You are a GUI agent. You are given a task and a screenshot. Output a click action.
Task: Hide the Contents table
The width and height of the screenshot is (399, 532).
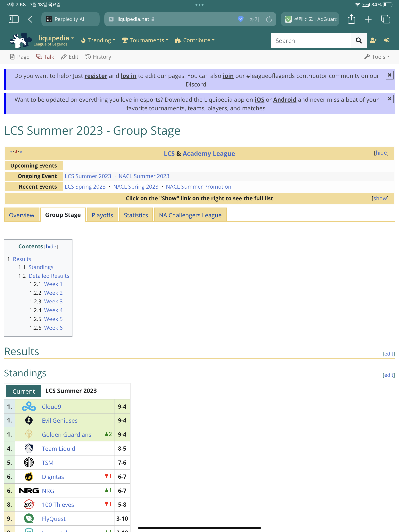click(51, 246)
